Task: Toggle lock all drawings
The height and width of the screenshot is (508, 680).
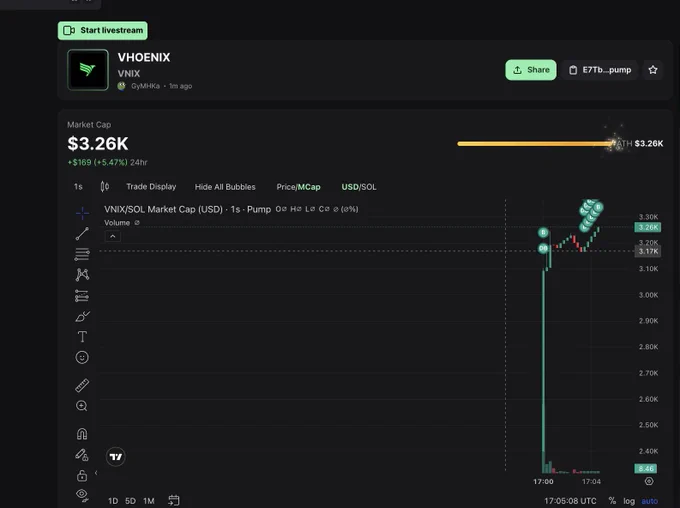Action: 82,475
